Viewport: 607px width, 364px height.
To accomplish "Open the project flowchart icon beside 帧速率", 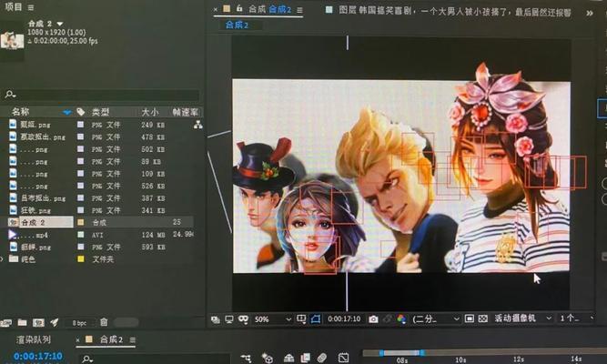I will [x=197, y=125].
